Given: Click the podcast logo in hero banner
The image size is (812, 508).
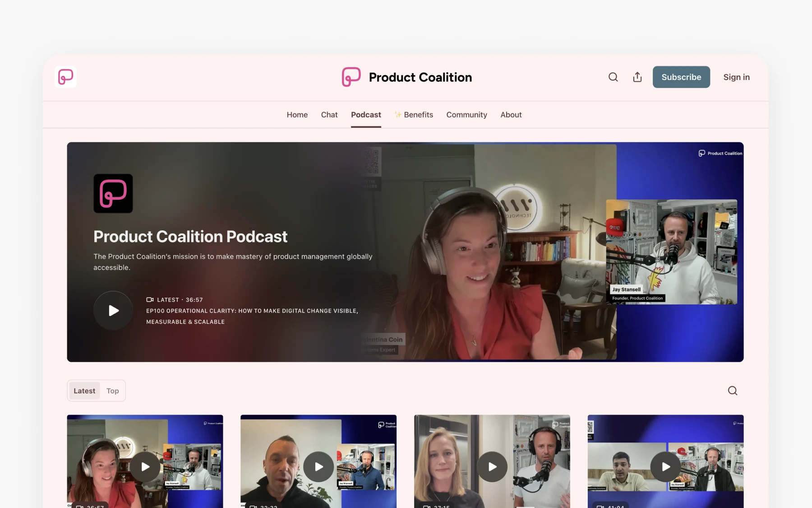Looking at the screenshot, I should tap(113, 193).
